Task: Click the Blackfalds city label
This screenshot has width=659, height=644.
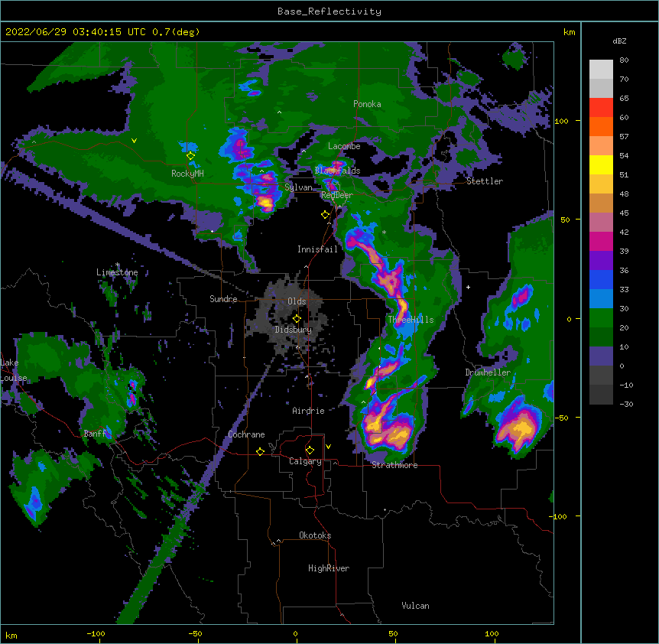Action: tap(337, 171)
